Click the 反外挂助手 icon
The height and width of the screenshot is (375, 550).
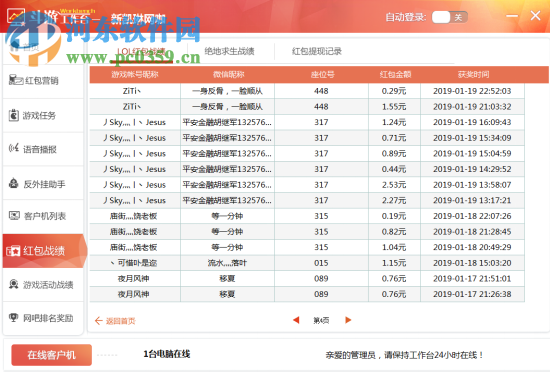(14, 183)
